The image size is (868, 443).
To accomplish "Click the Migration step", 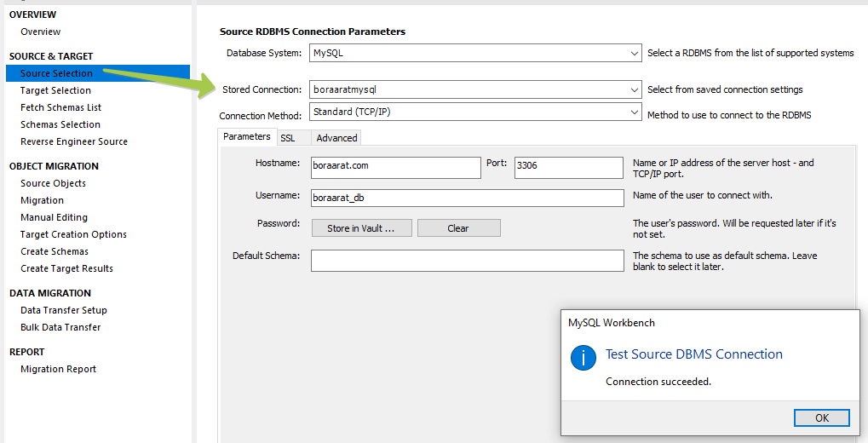I will tap(42, 200).
